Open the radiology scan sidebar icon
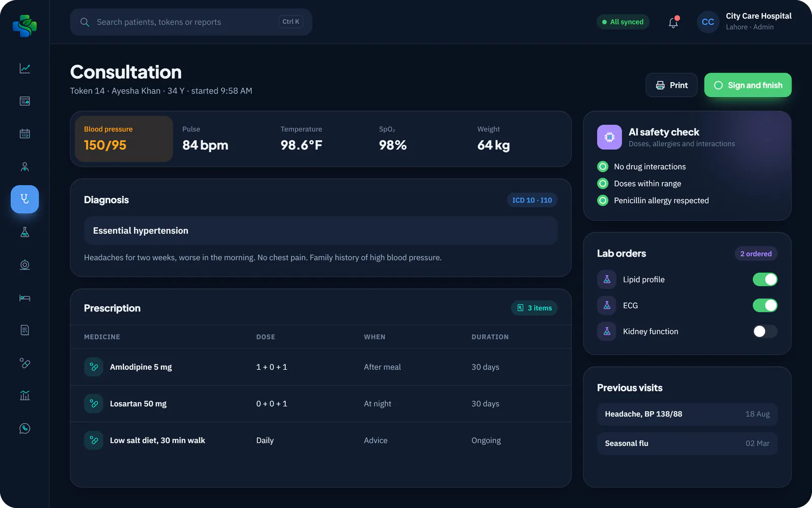This screenshot has width=812, height=508. [25, 265]
